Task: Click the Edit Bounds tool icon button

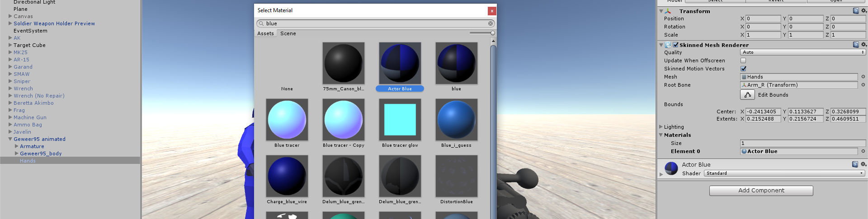Action: click(x=748, y=94)
